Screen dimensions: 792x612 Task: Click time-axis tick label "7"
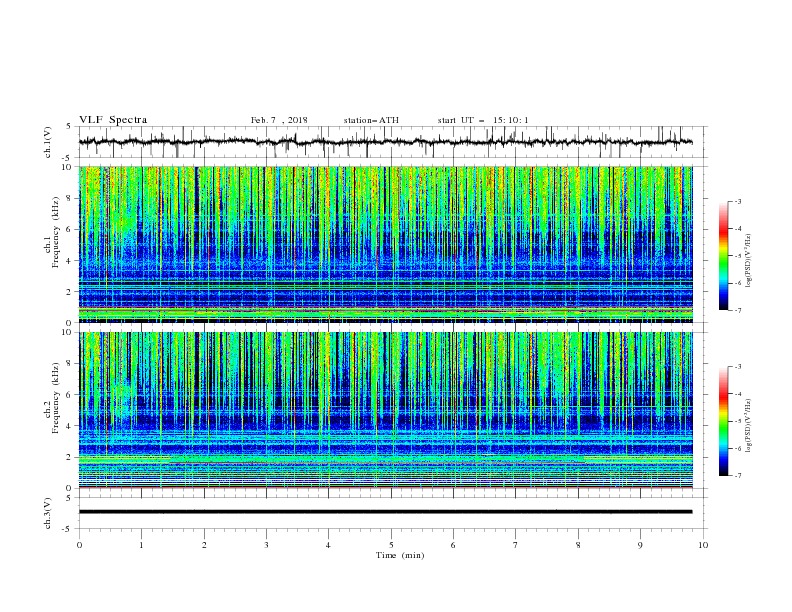516,545
